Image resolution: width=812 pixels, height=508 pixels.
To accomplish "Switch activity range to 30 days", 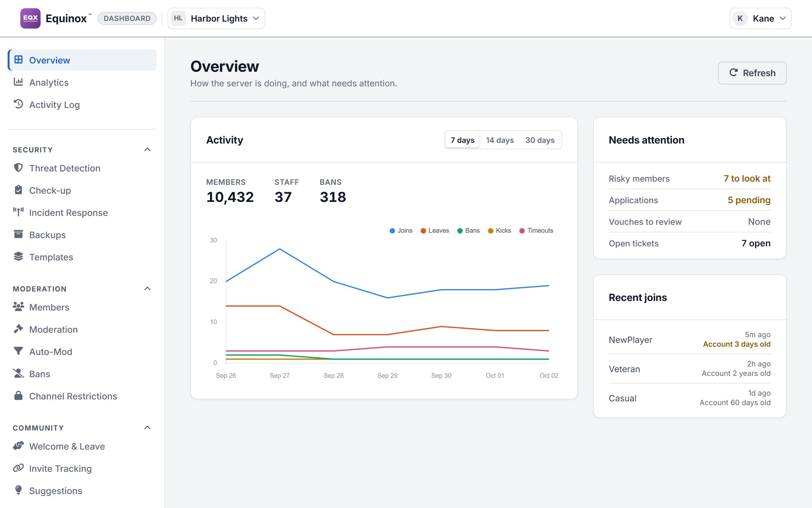I will coord(540,140).
